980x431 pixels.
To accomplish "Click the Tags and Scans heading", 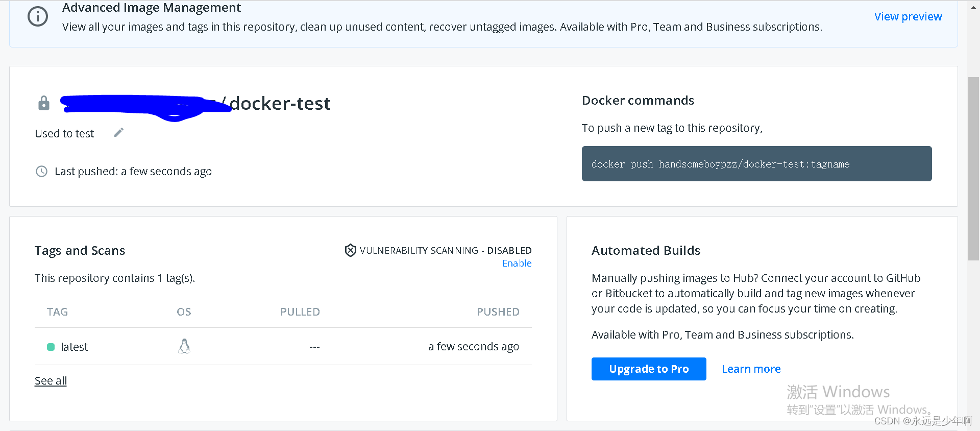I will 80,251.
